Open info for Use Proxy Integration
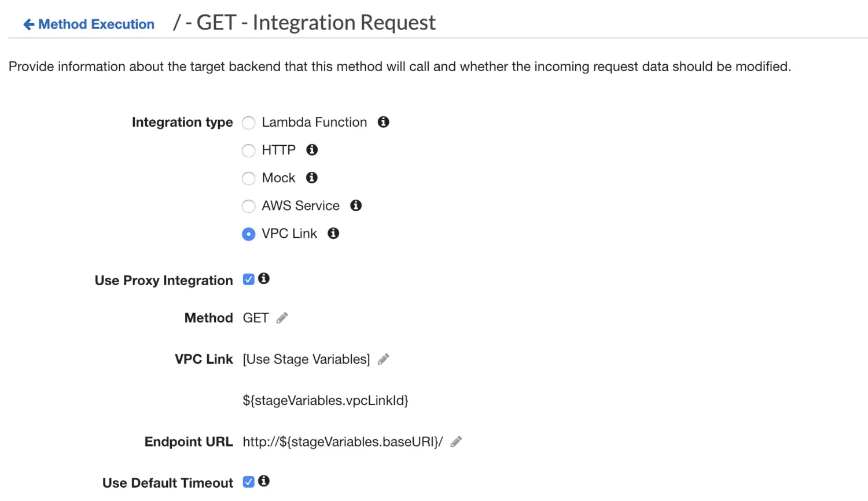This screenshot has width=868, height=501. (264, 278)
